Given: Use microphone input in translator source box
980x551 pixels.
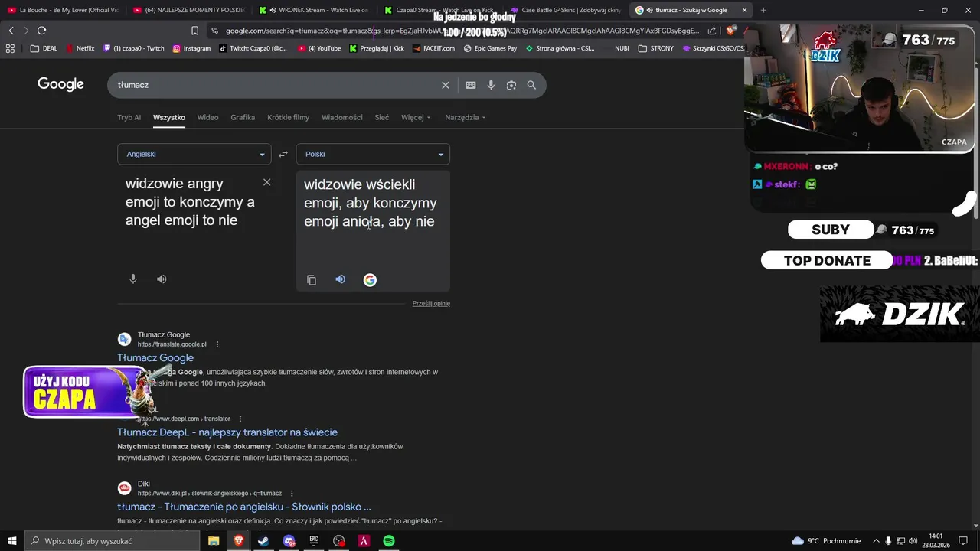Looking at the screenshot, I should (132, 279).
